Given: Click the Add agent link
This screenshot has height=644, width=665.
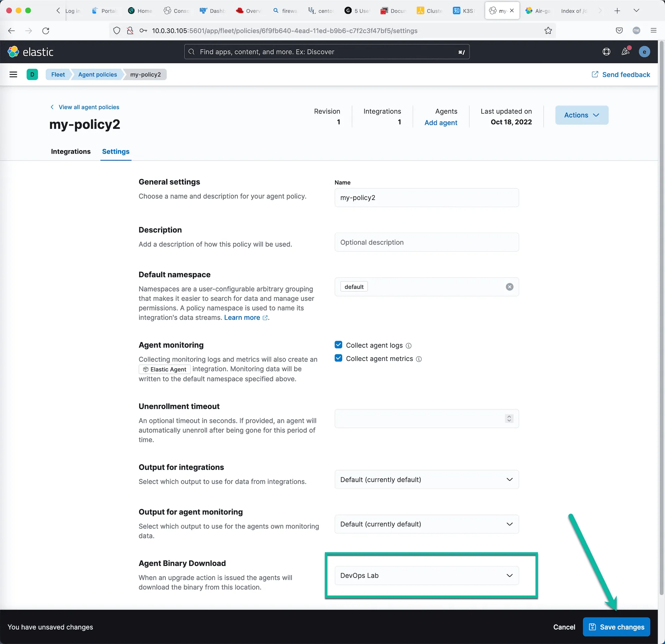Looking at the screenshot, I should (x=441, y=123).
